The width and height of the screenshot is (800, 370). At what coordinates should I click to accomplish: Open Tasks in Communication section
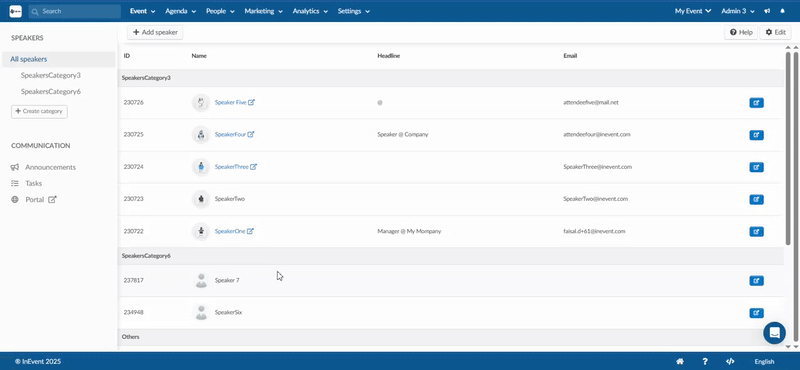coord(34,183)
